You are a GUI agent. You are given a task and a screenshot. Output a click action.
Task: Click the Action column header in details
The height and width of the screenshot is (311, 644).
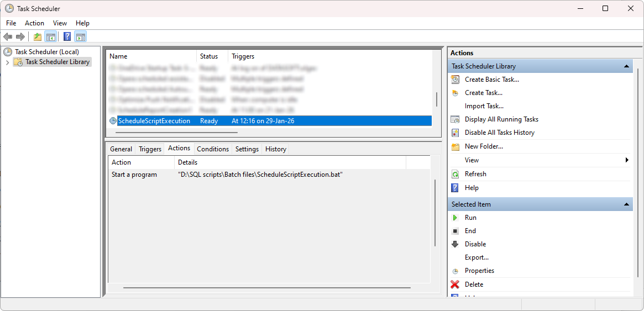[x=142, y=162]
